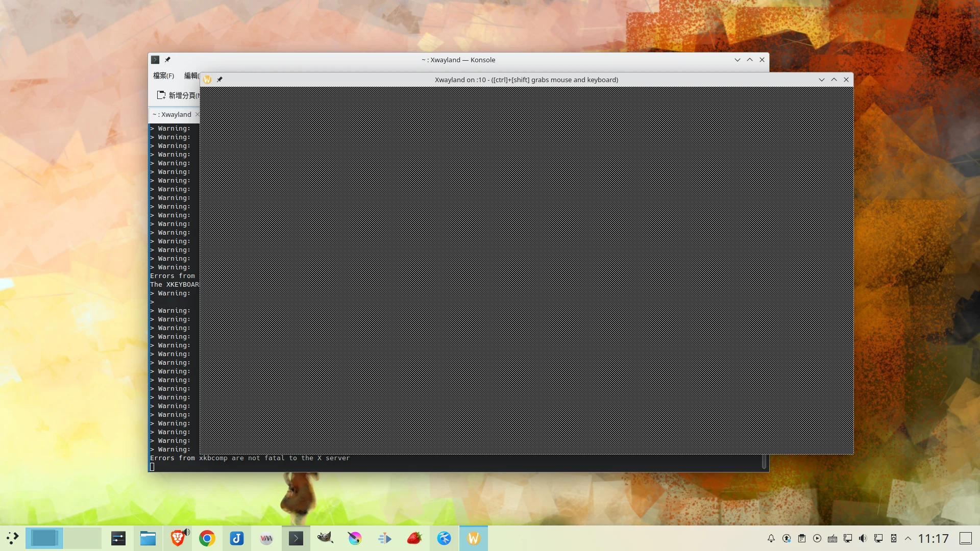
Task: Select the '~ : Xwayland' Konsole tab
Action: tap(172, 115)
